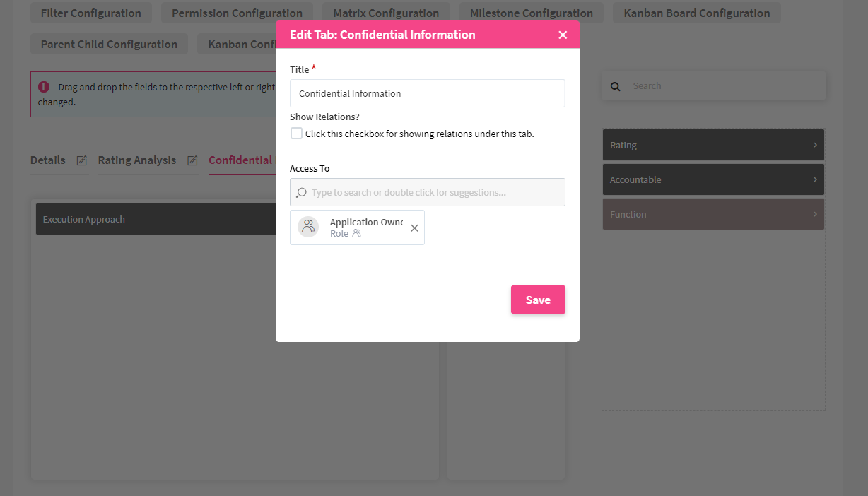Screen dimensions: 868x496
Task: Expand the Accountable field item
Action: 815,179
